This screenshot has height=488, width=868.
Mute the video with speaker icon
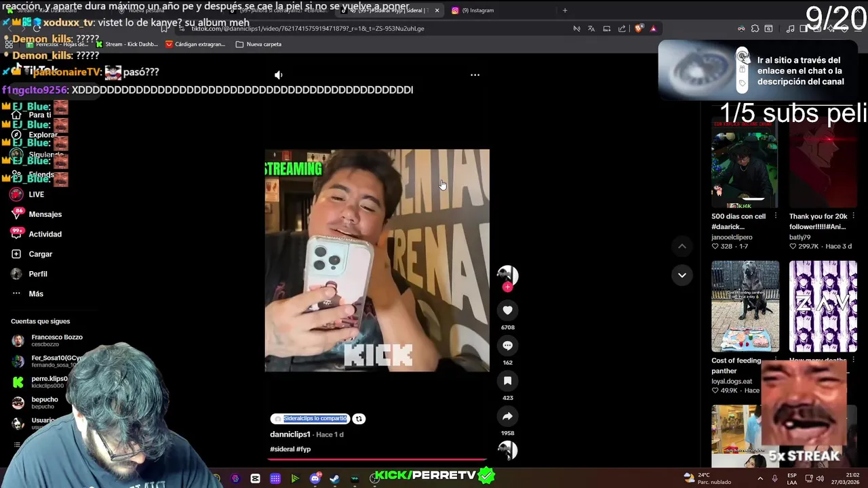pyautogui.click(x=278, y=75)
